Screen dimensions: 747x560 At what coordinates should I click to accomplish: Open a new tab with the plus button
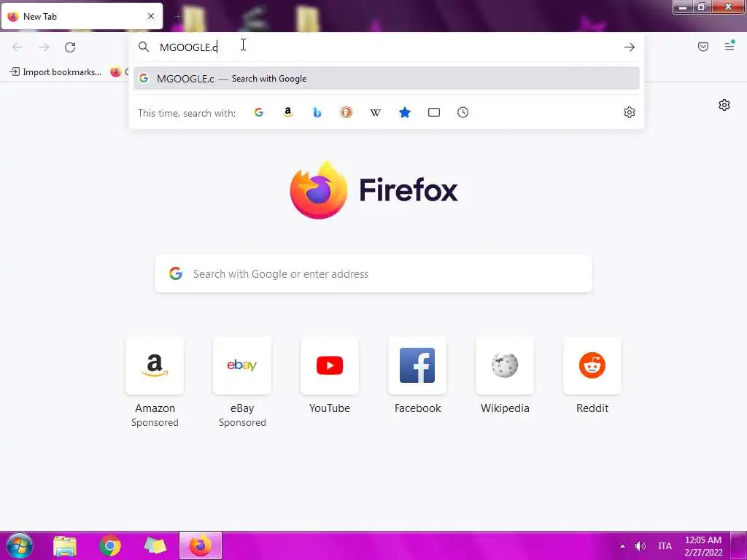[x=177, y=17]
